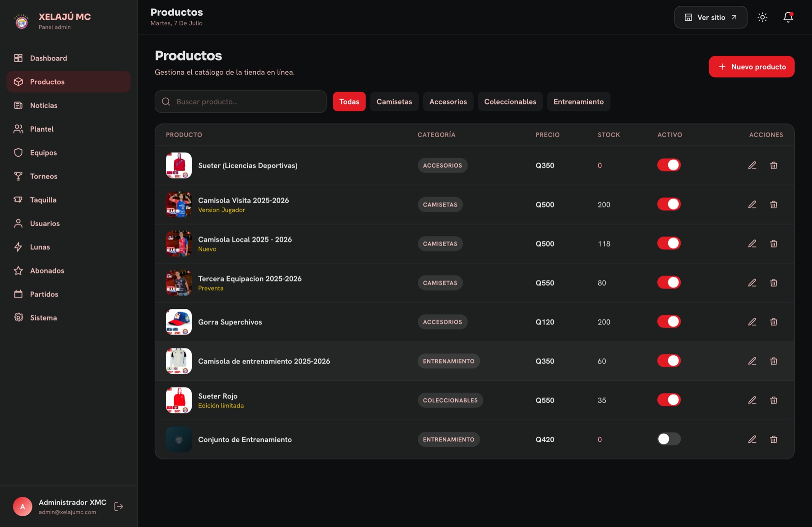Click the Abonados star icon
Viewport: 812px width, 527px height.
[x=18, y=270]
